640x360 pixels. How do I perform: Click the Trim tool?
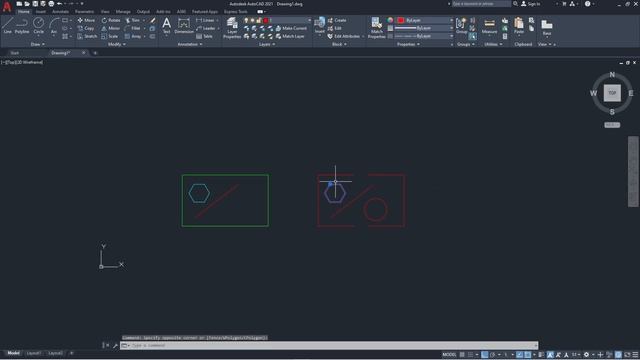[x=133, y=20]
